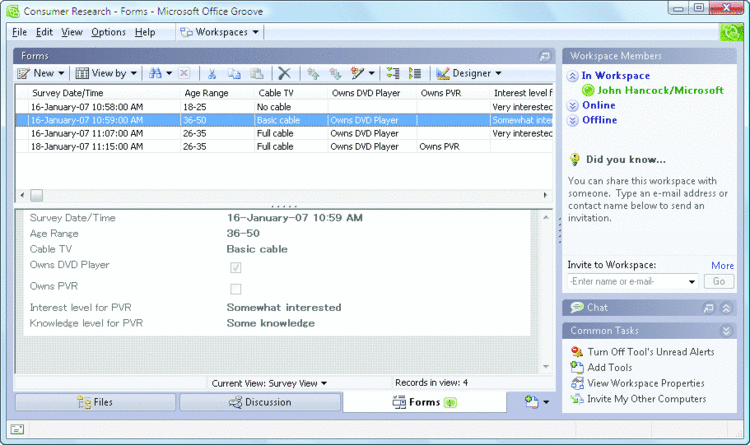The image size is (750, 445).
Task: Select the 18-January-07 11:15:00 AM record
Action: click(284, 146)
